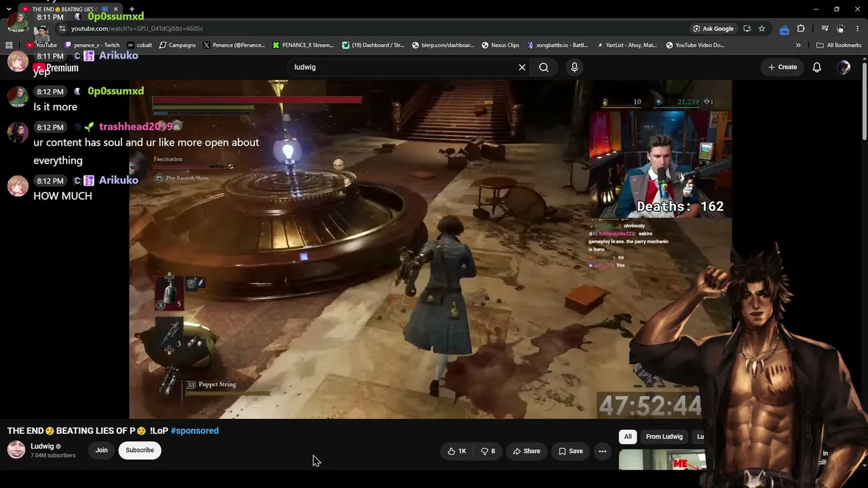Screen dimensions: 868x488
Task: Install the page as an app icon
Action: [x=747, y=28]
